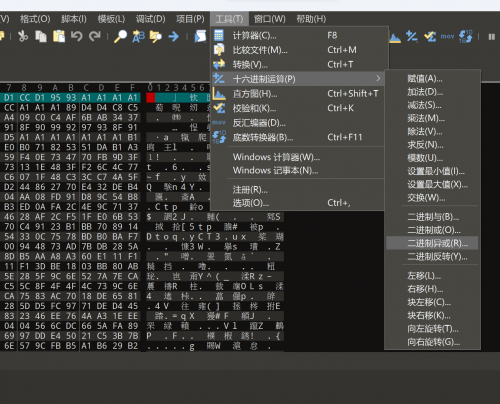The image size is (500, 404).
Task: Open 选项(O)... from Tools menu
Action: (x=298, y=203)
